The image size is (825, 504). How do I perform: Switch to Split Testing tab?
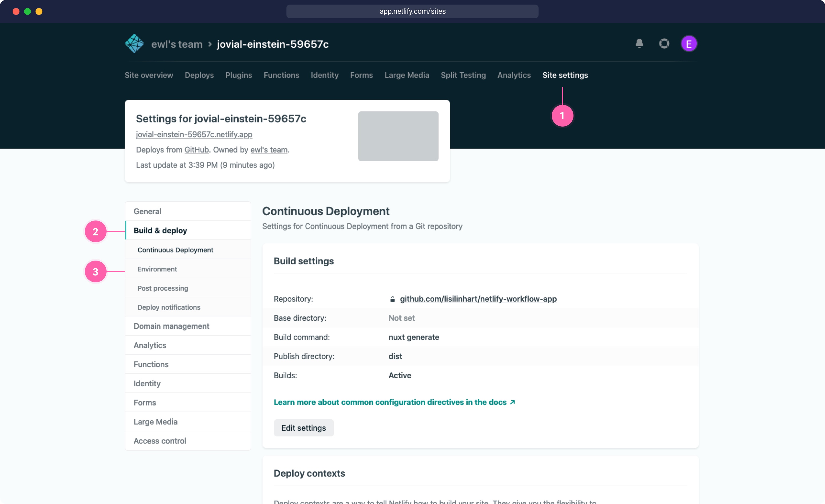coord(463,75)
